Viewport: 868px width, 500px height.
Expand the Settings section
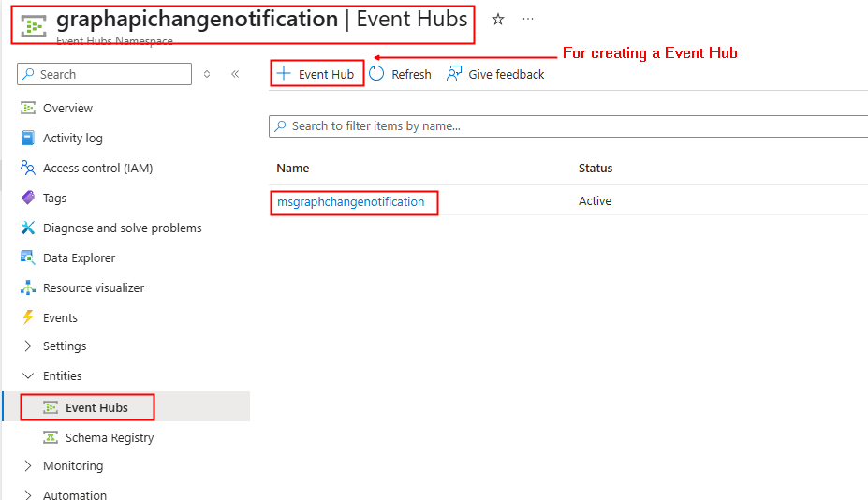(x=28, y=346)
